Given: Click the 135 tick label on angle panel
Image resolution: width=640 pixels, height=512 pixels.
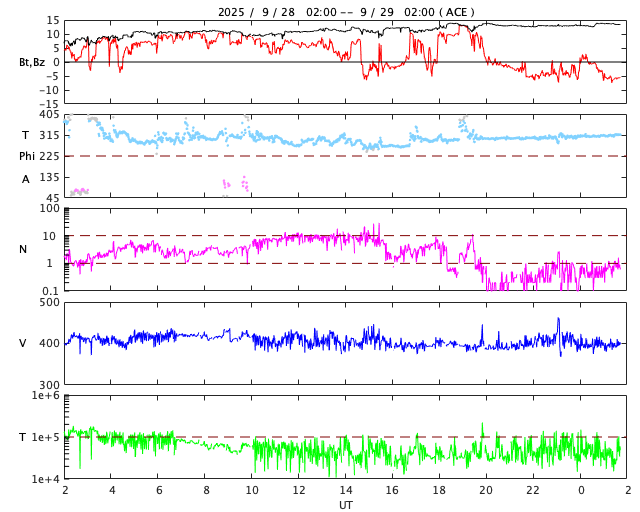Looking at the screenshot, I should (49, 177).
